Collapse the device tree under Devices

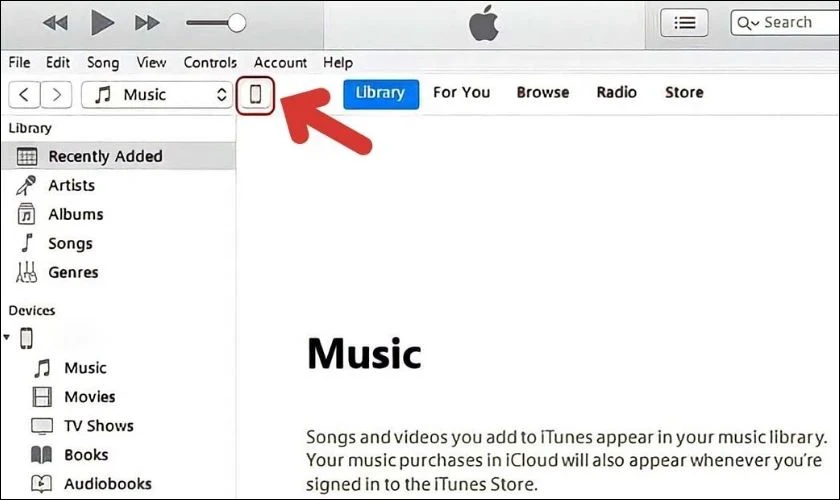pyautogui.click(x=6, y=337)
